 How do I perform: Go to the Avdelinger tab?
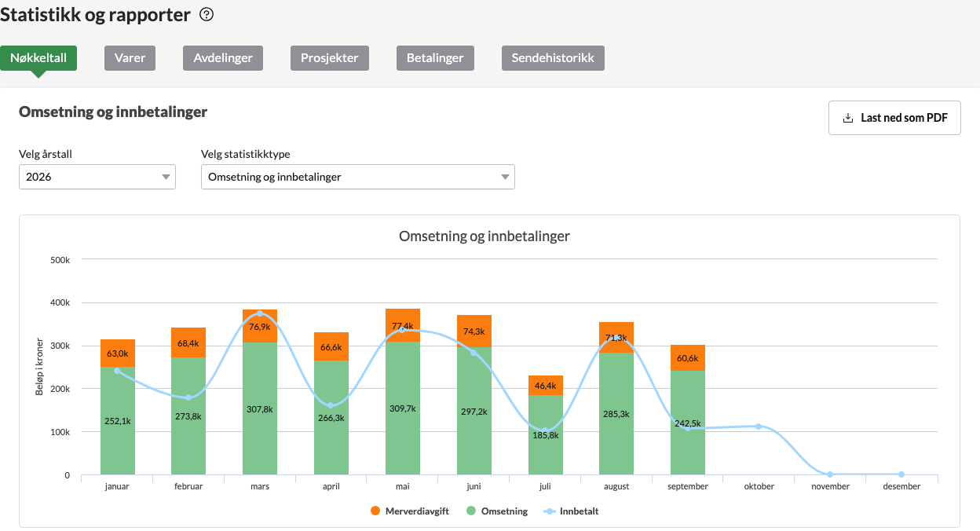223,57
